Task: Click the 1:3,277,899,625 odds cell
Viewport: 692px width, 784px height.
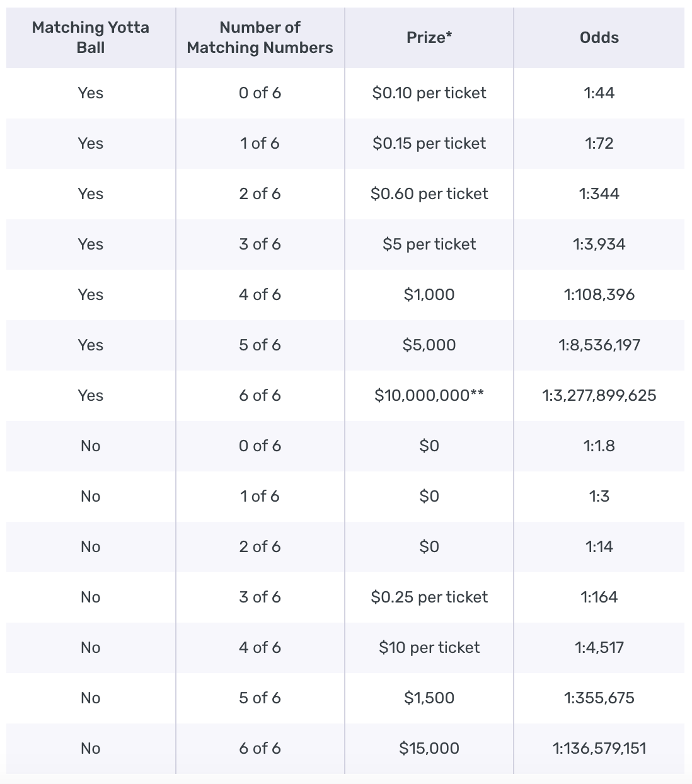Action: point(599,395)
